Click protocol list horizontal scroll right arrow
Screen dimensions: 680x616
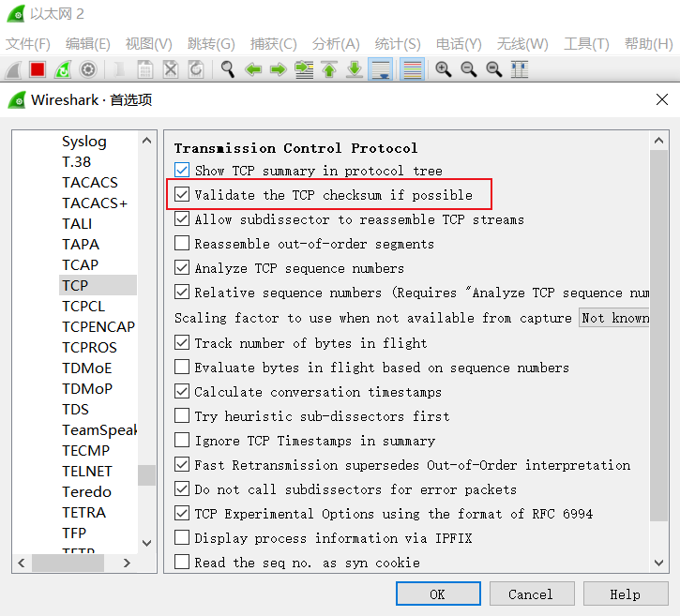click(x=127, y=563)
